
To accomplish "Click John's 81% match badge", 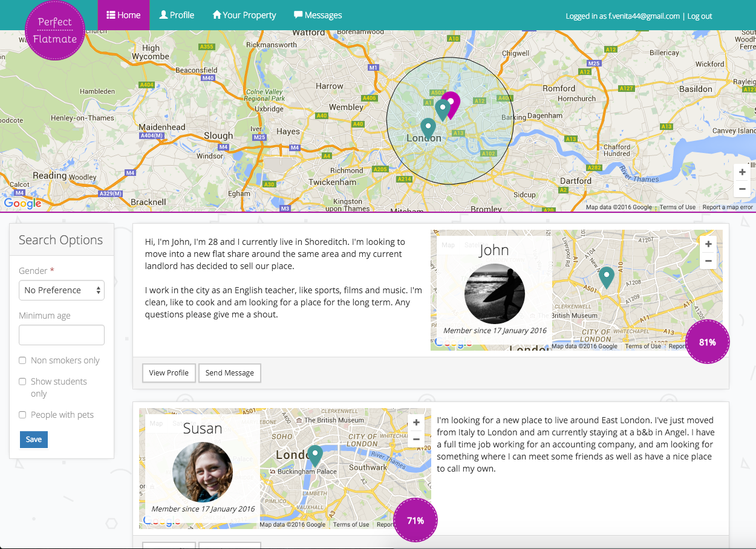I will [x=708, y=342].
